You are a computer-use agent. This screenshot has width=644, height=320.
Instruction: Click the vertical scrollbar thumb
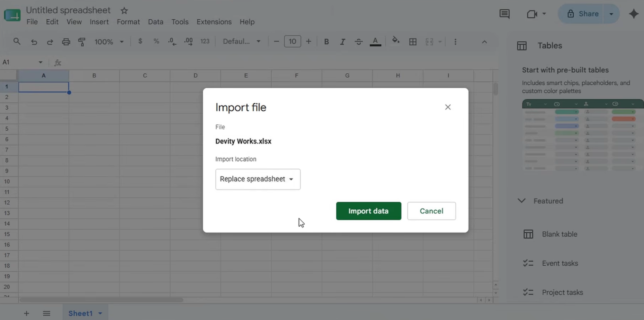click(x=495, y=89)
